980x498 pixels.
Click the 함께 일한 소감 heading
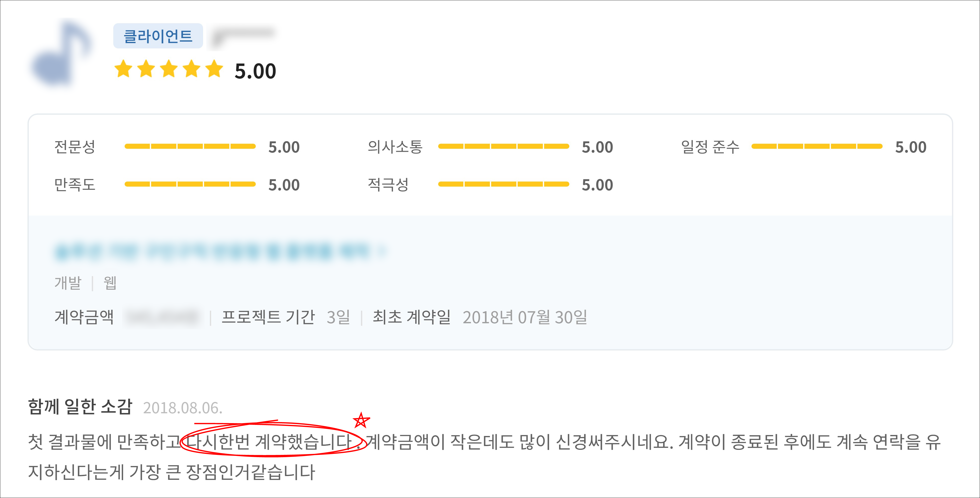pos(80,407)
